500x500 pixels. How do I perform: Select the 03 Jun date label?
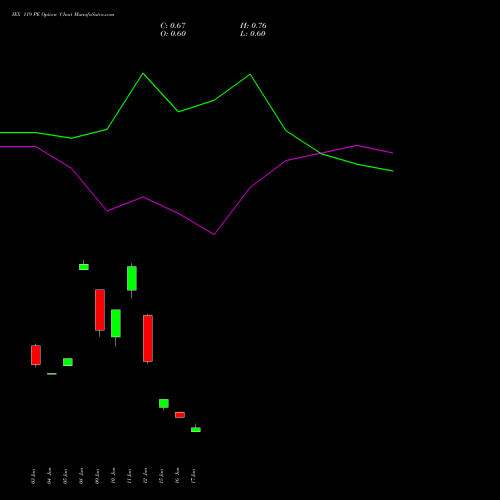coord(33,476)
